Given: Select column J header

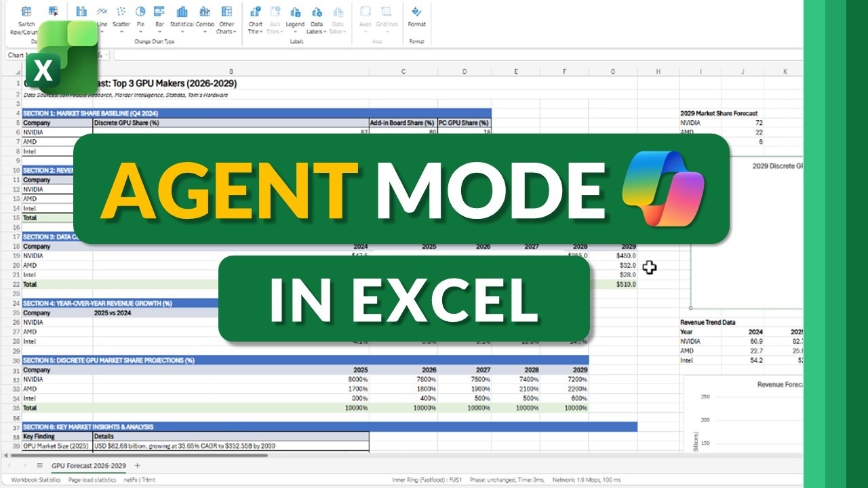Looking at the screenshot, I should (x=743, y=71).
